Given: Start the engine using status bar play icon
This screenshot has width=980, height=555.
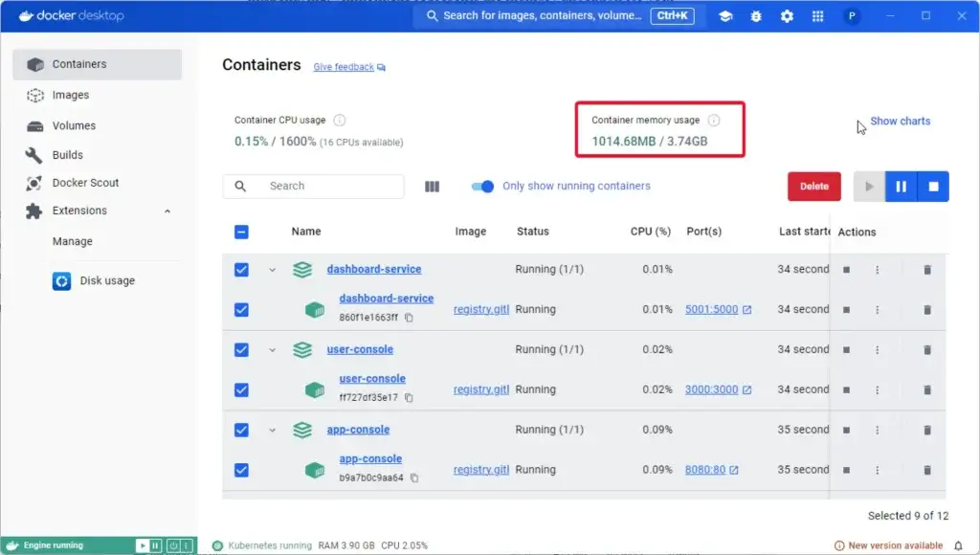Looking at the screenshot, I should (x=143, y=545).
